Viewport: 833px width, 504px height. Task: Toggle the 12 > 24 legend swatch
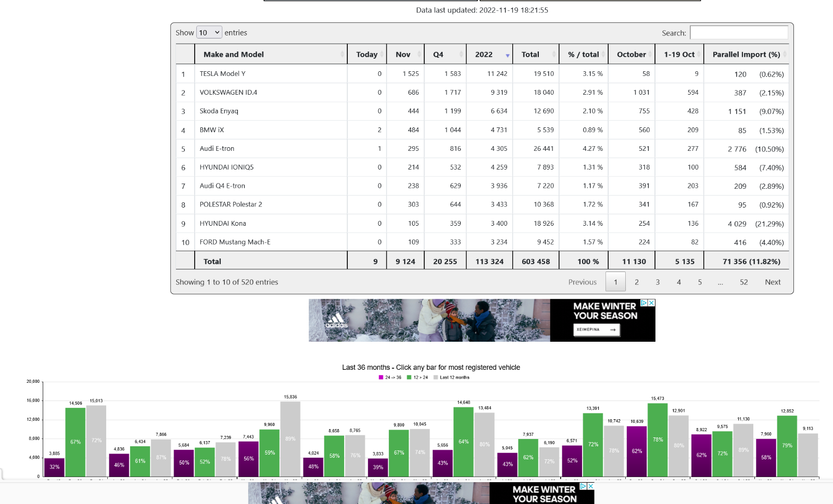pos(409,378)
